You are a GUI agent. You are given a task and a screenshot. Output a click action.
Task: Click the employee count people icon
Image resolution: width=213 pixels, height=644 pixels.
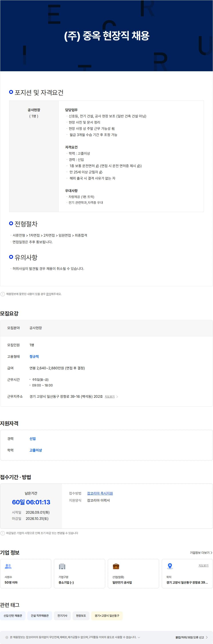click(8, 566)
